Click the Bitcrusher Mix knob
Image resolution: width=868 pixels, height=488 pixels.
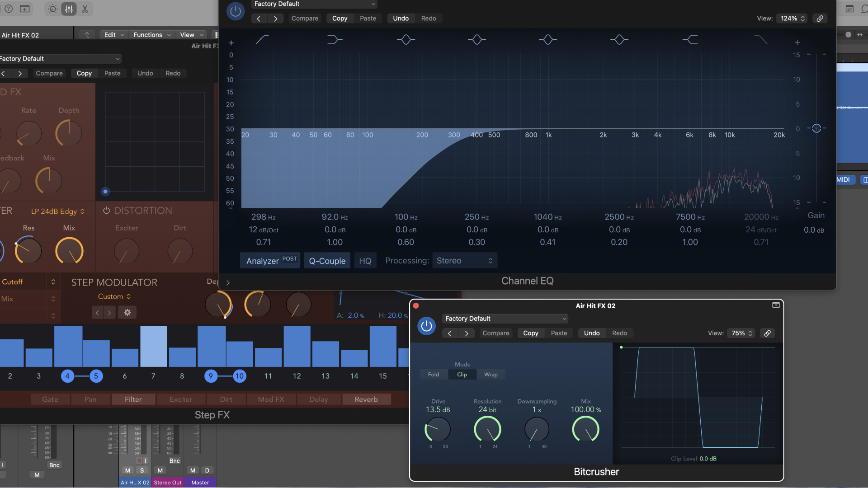(585, 429)
